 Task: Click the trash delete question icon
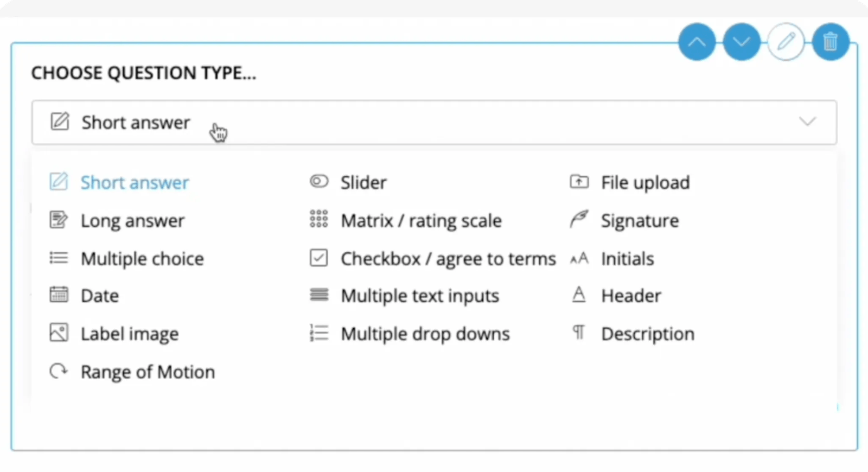click(830, 42)
